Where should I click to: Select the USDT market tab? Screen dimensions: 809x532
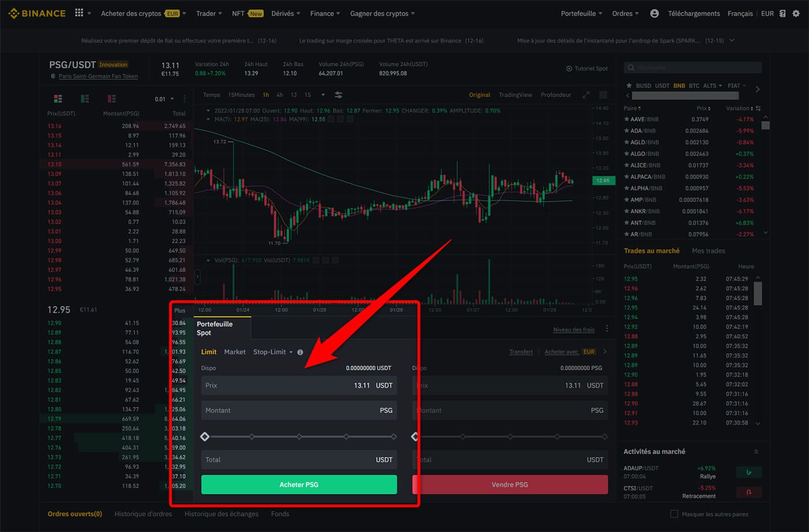(662, 85)
